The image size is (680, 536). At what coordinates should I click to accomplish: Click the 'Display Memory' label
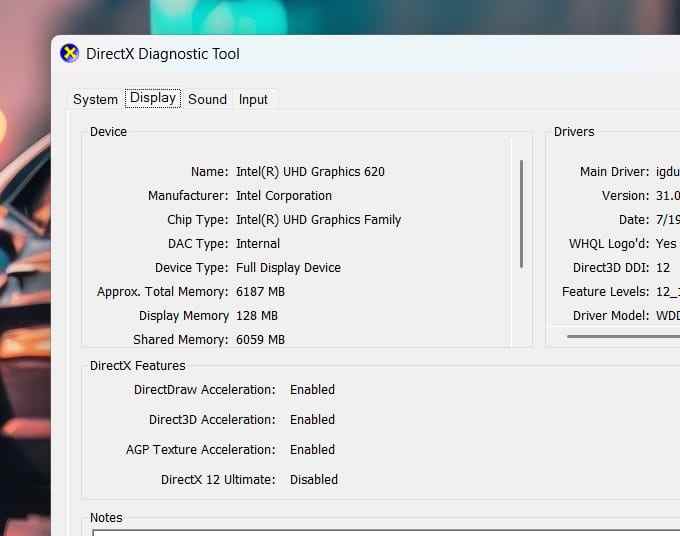pyautogui.click(x=184, y=316)
